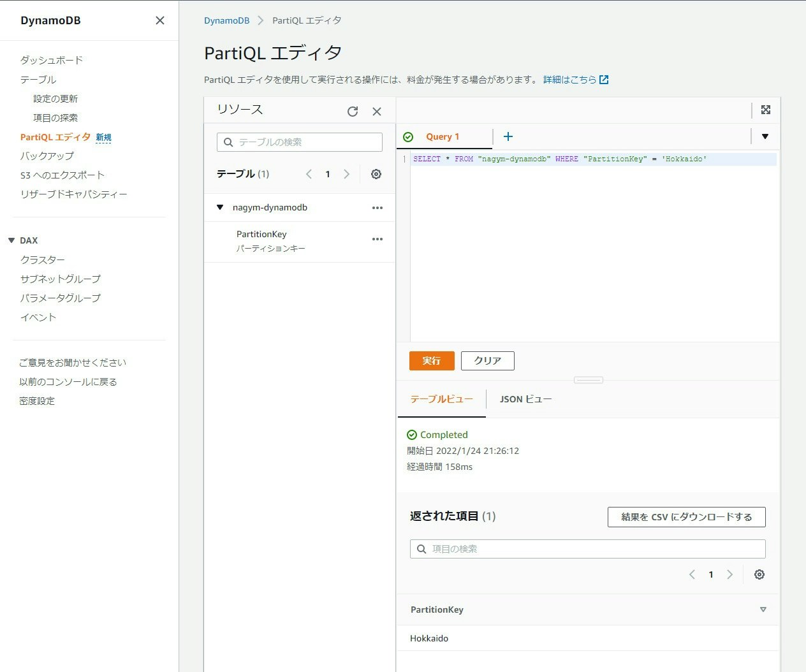Focus the テーブルの検索 search box
Image resolution: width=806 pixels, height=672 pixels.
click(300, 142)
